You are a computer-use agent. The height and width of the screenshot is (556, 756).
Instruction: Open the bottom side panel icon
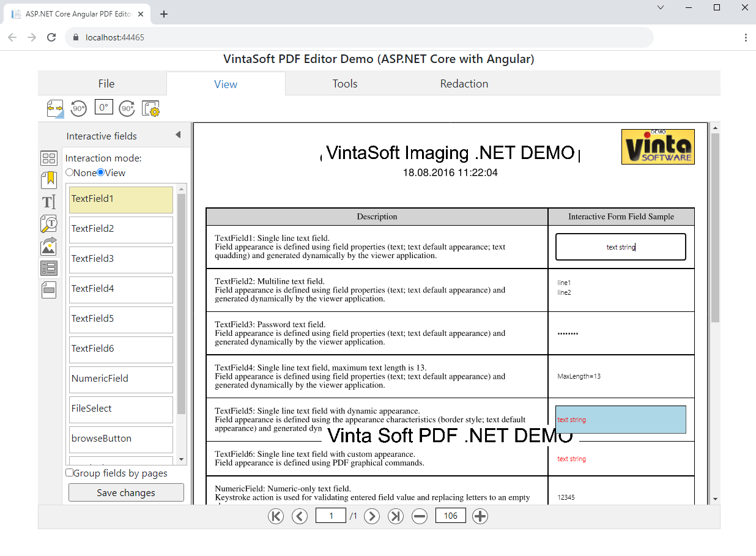point(49,290)
